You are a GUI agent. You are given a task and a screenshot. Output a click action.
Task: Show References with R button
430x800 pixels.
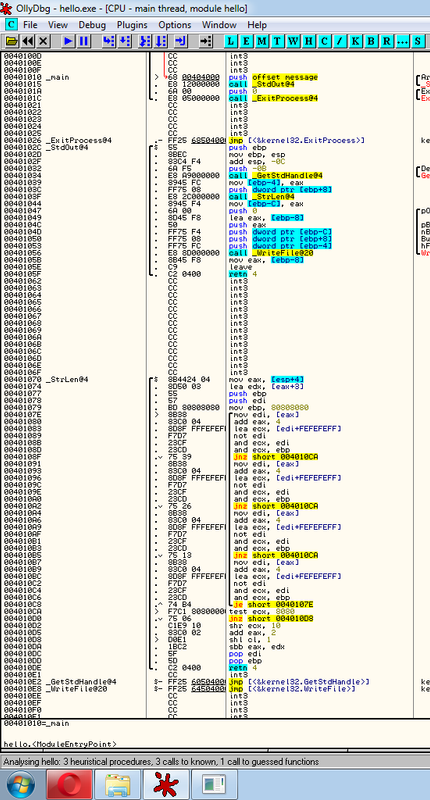point(387,41)
